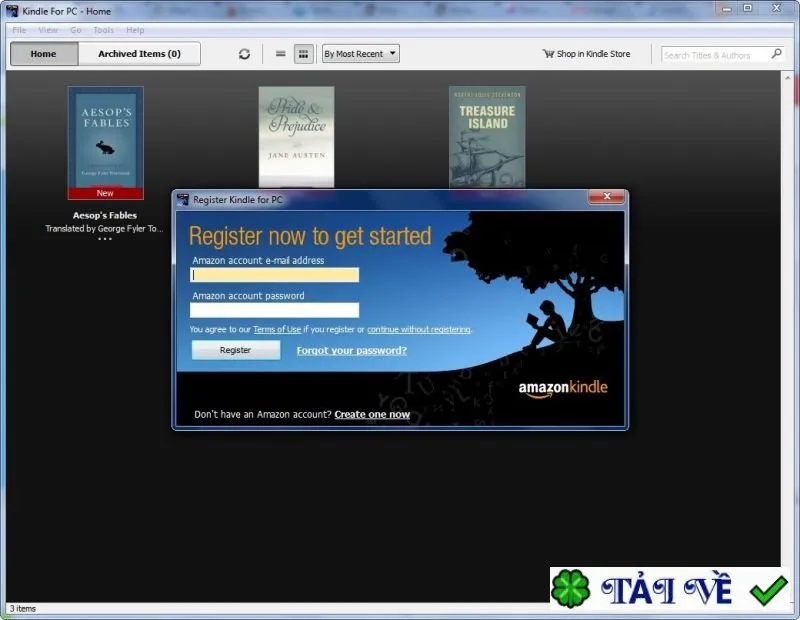Select the Pride & Prejudice book cover

[x=296, y=137]
